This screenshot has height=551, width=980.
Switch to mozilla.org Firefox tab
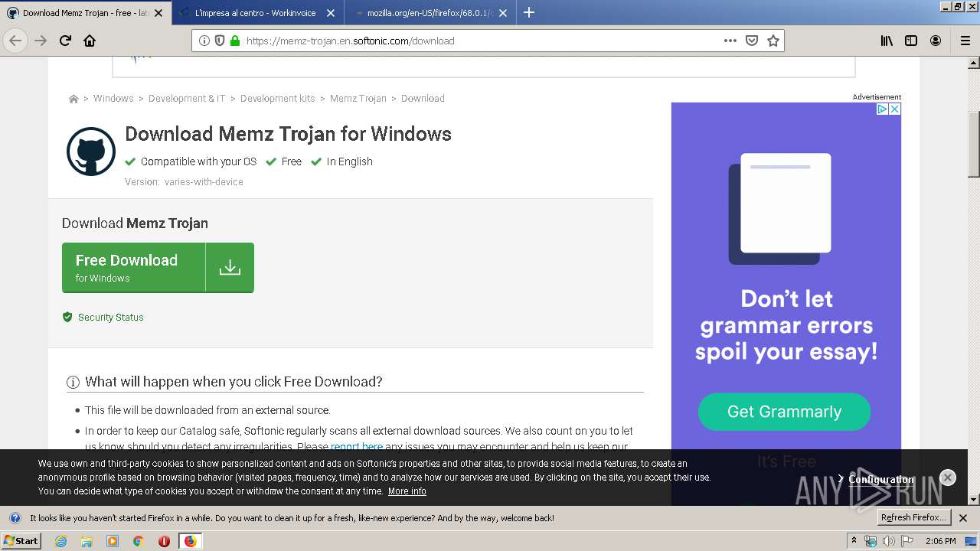click(430, 13)
